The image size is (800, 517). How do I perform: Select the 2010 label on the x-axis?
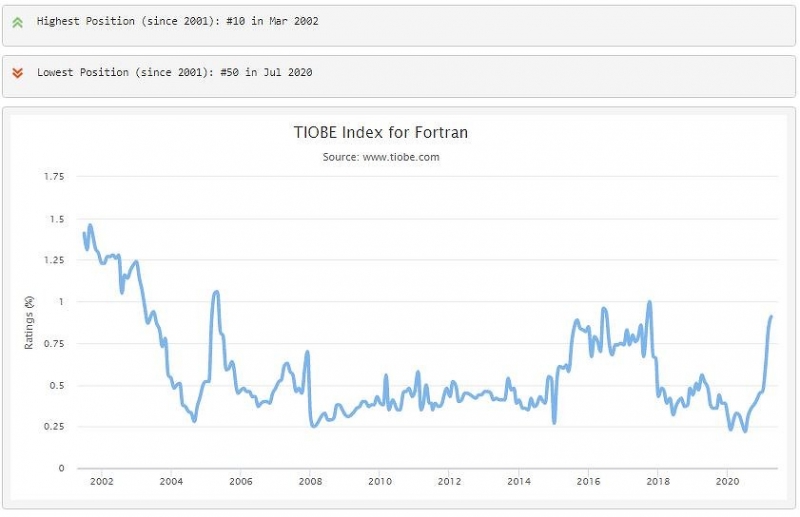(x=379, y=482)
